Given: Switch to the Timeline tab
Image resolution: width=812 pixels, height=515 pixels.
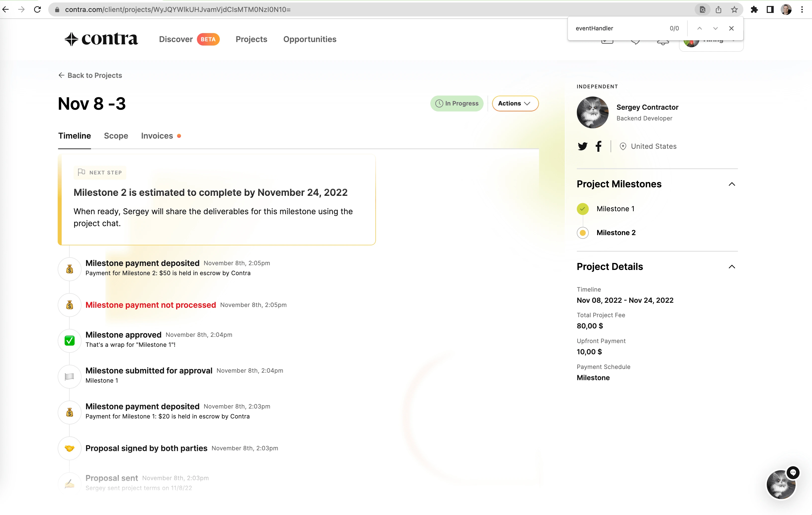Looking at the screenshot, I should click(x=75, y=136).
